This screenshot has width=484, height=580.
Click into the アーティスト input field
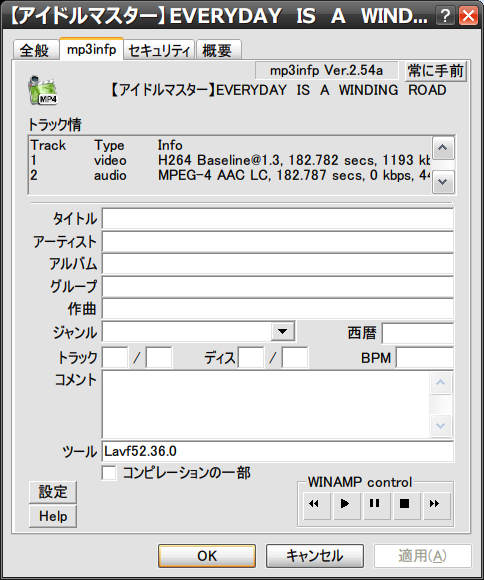[x=278, y=242]
